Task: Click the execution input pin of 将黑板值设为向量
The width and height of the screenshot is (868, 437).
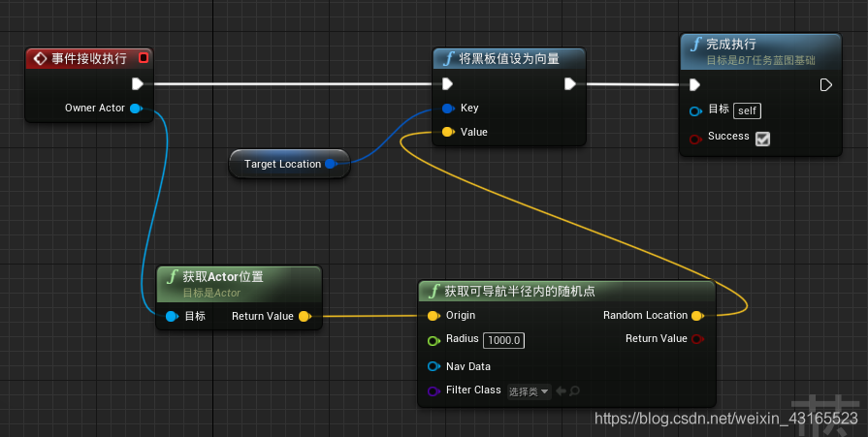Action: pyautogui.click(x=447, y=83)
